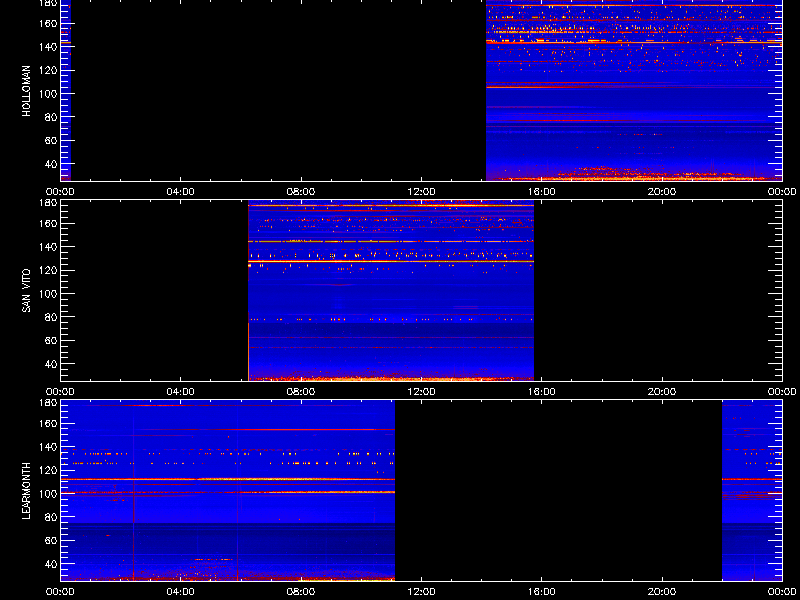Image resolution: width=800 pixels, height=600 pixels.
Task: Click 60 on the San Vito frequency axis
Action: pyautogui.click(x=52, y=340)
